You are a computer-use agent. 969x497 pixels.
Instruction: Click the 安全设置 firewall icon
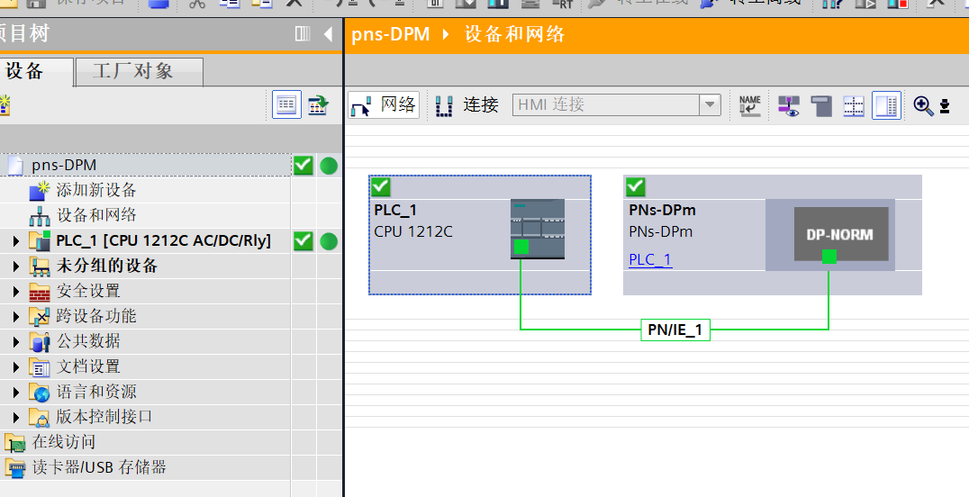coord(40,292)
